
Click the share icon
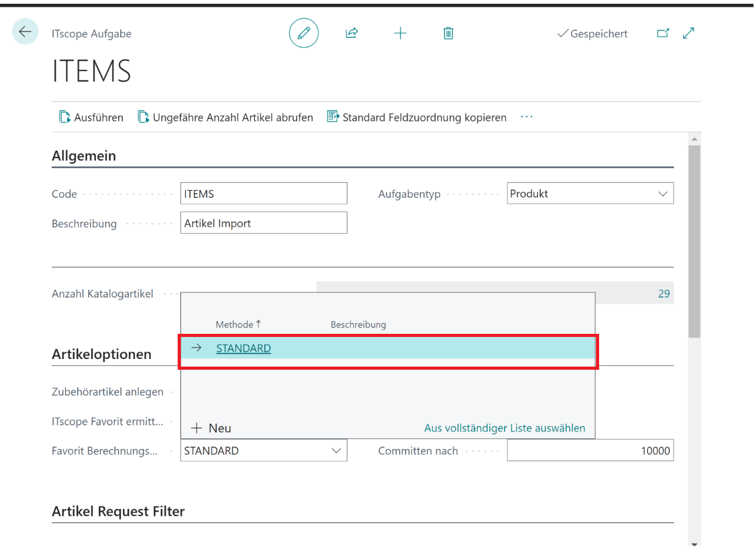pyautogui.click(x=352, y=33)
